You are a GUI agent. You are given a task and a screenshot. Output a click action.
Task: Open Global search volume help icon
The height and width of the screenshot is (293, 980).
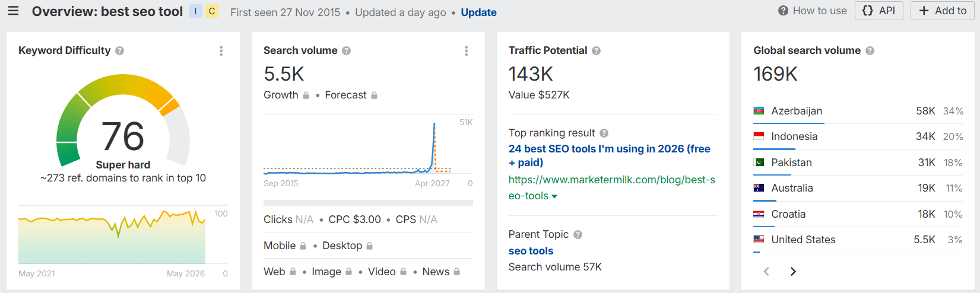[870, 51]
